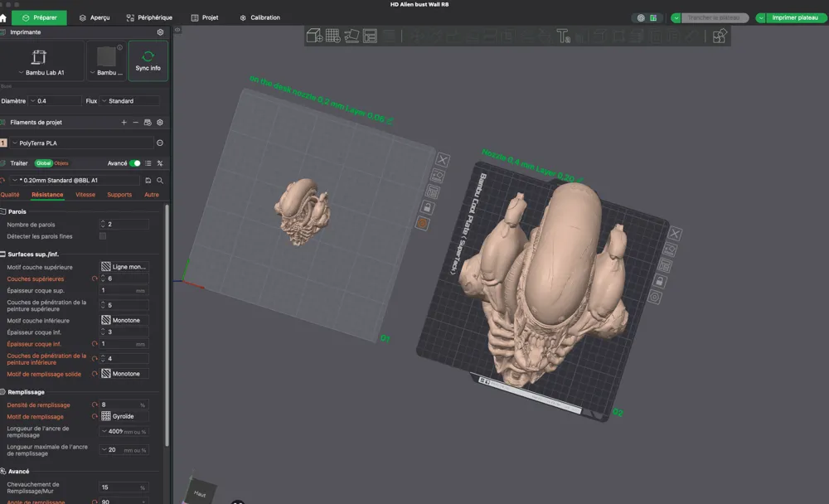Click the home icon at top left
Screen dimensions: 829x504
[x=3, y=18]
